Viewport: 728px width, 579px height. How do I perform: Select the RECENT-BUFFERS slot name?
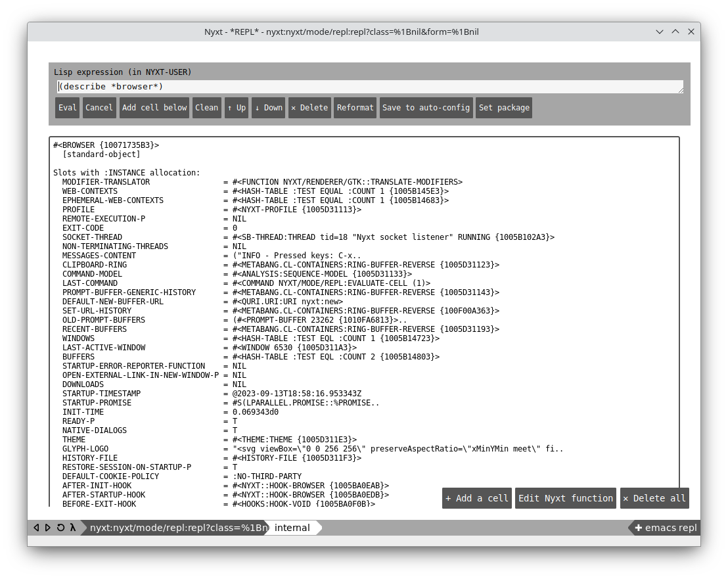point(95,329)
